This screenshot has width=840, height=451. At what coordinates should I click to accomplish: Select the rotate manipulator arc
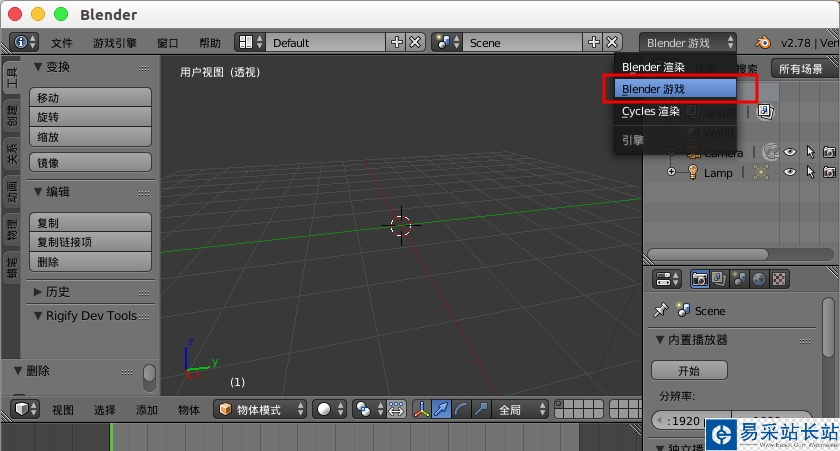(x=461, y=410)
